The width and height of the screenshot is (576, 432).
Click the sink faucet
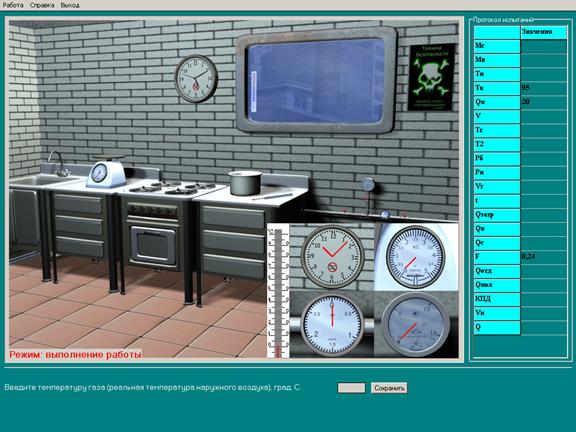[x=58, y=163]
